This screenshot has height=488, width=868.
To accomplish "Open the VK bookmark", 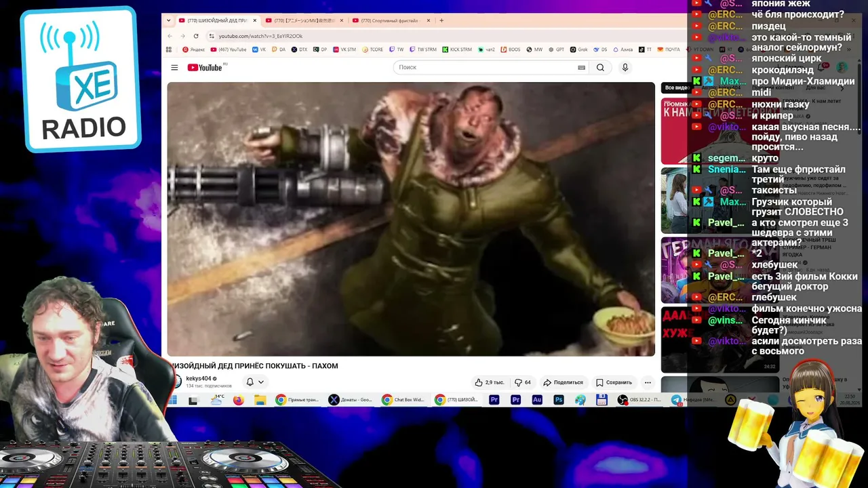I will [x=259, y=49].
